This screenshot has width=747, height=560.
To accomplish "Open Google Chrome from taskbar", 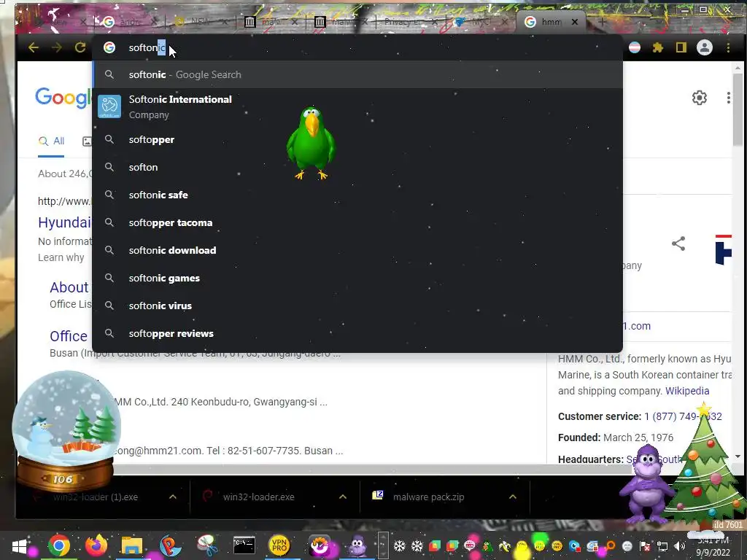I will click(59, 545).
